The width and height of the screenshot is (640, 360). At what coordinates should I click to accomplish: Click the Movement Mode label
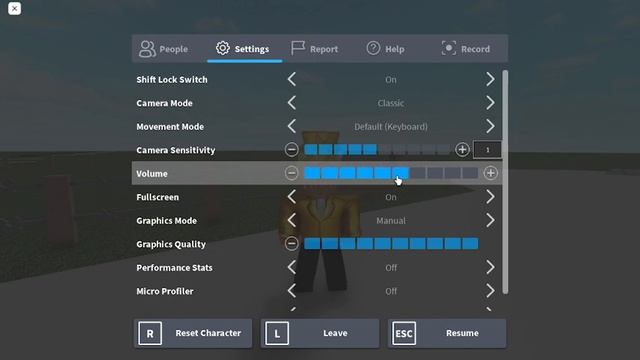(x=170, y=127)
